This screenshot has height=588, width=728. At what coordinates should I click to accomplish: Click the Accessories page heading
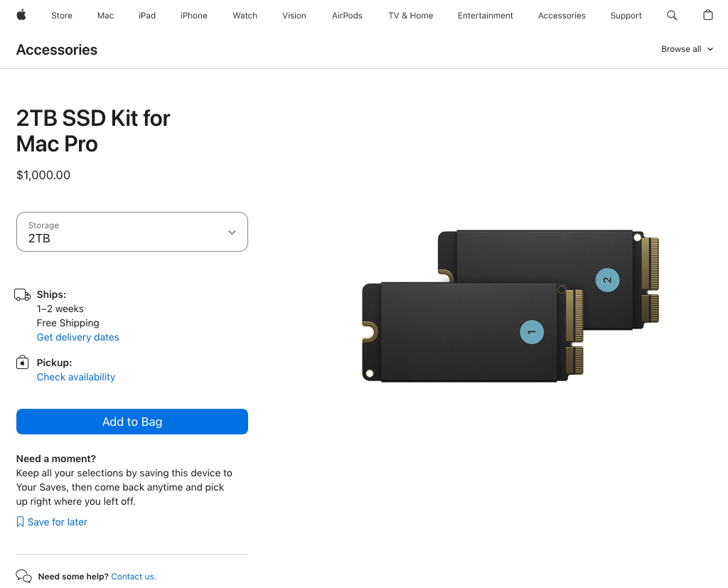[x=57, y=50]
